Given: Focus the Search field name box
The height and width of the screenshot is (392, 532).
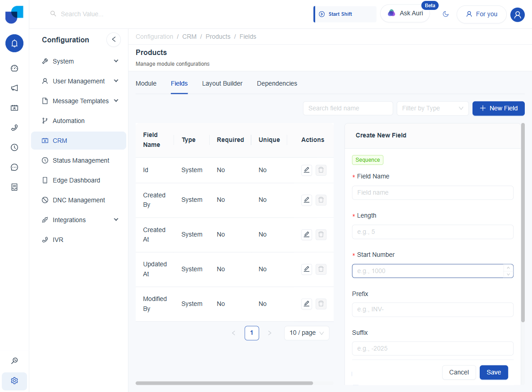Looking at the screenshot, I should [348, 108].
